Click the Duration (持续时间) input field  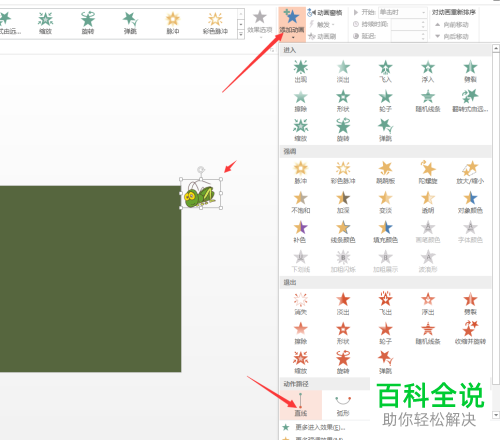409,24
